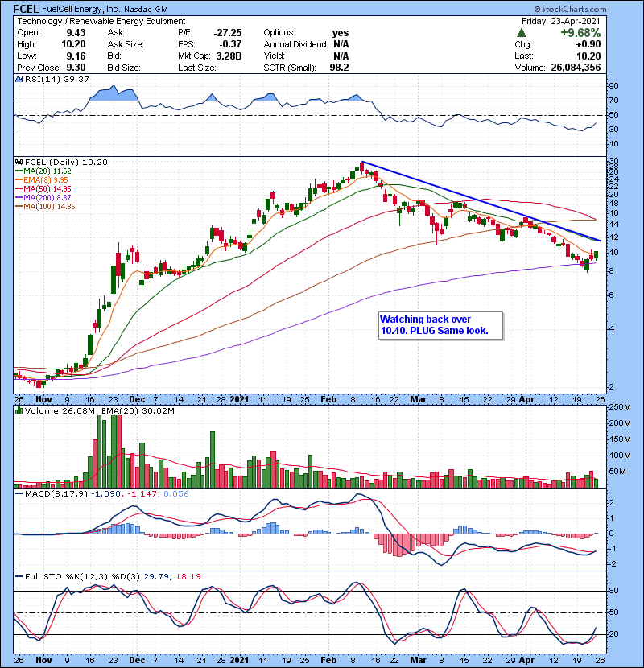Click the Open value 9.43
The width and height of the screenshot is (644, 668).
76,33
